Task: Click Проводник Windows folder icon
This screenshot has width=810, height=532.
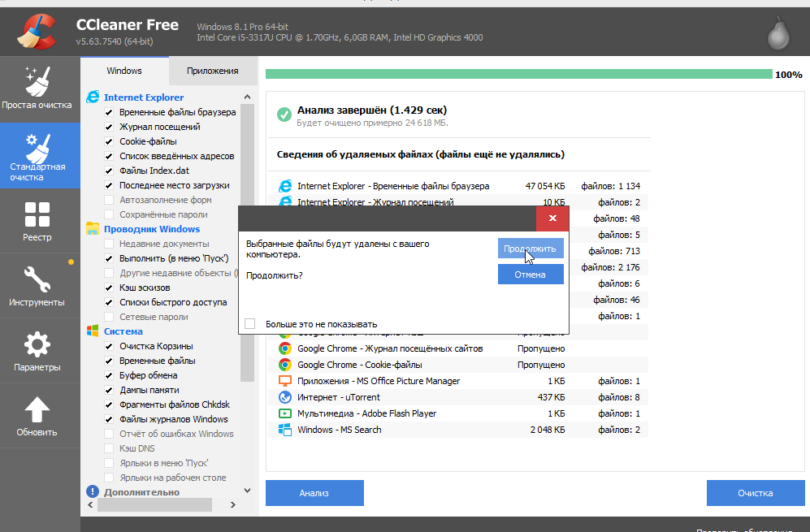Action: (x=93, y=229)
